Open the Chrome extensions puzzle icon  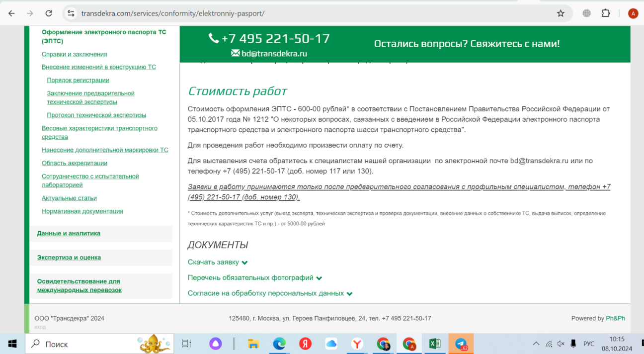coord(605,13)
